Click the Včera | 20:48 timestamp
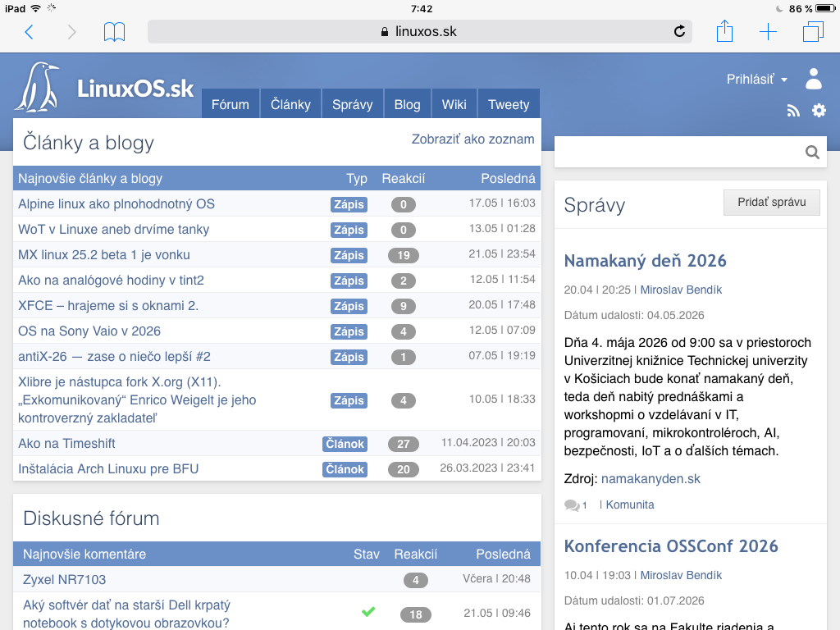The image size is (840, 630). [x=496, y=578]
